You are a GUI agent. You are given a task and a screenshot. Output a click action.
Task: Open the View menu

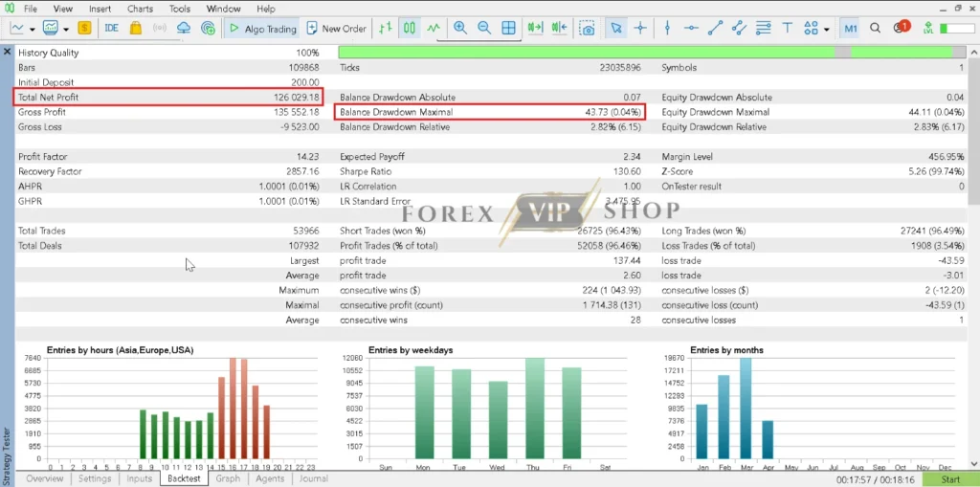tap(62, 9)
